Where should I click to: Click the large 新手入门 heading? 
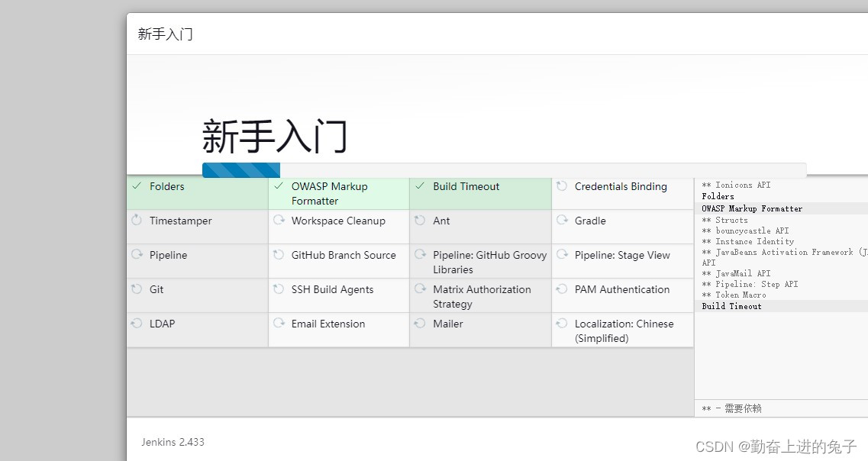pyautogui.click(x=275, y=136)
